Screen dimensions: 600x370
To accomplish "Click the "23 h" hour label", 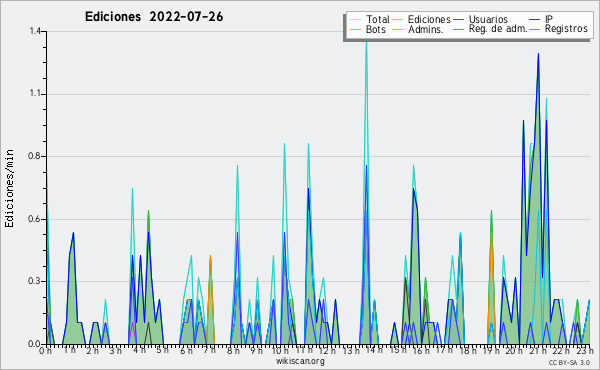I will [586, 351].
